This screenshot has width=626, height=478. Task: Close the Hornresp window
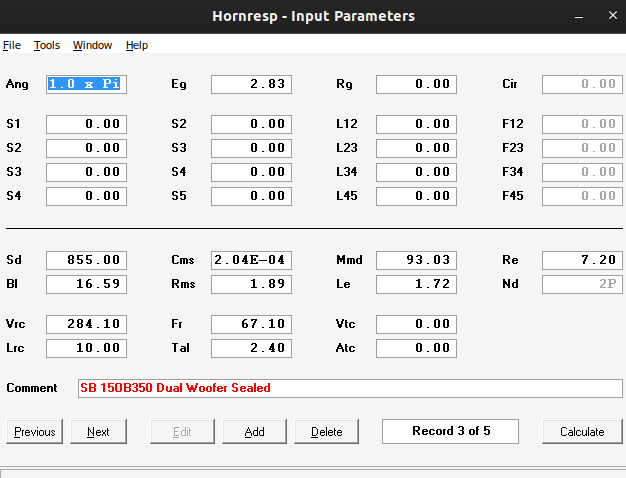pyautogui.click(x=613, y=16)
